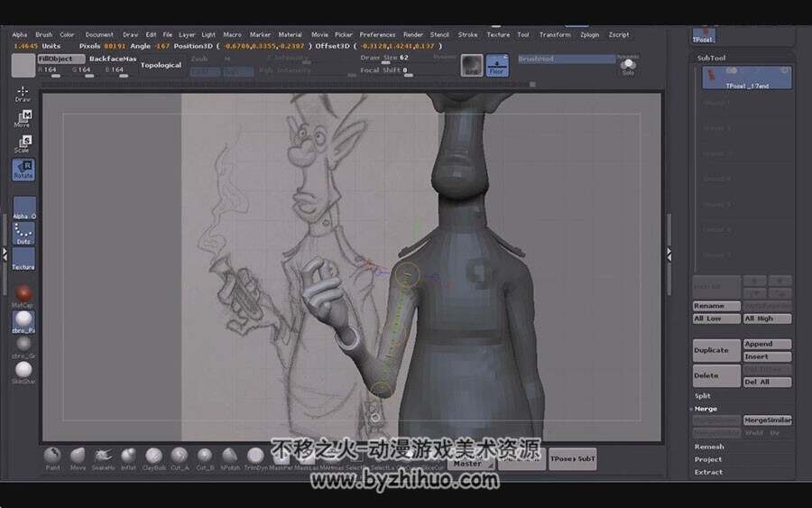Select the TPose1 subtool entry

pos(746,78)
